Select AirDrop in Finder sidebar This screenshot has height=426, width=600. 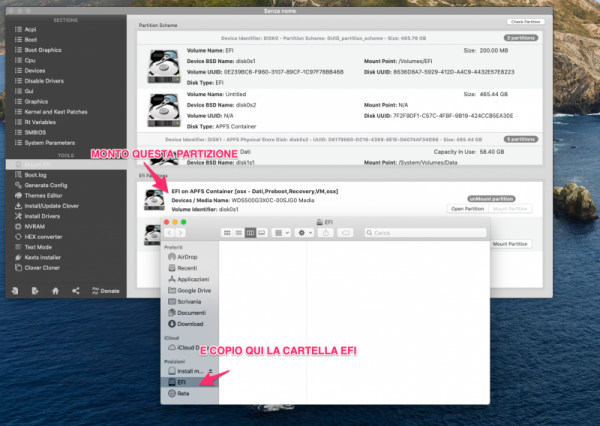tap(189, 257)
